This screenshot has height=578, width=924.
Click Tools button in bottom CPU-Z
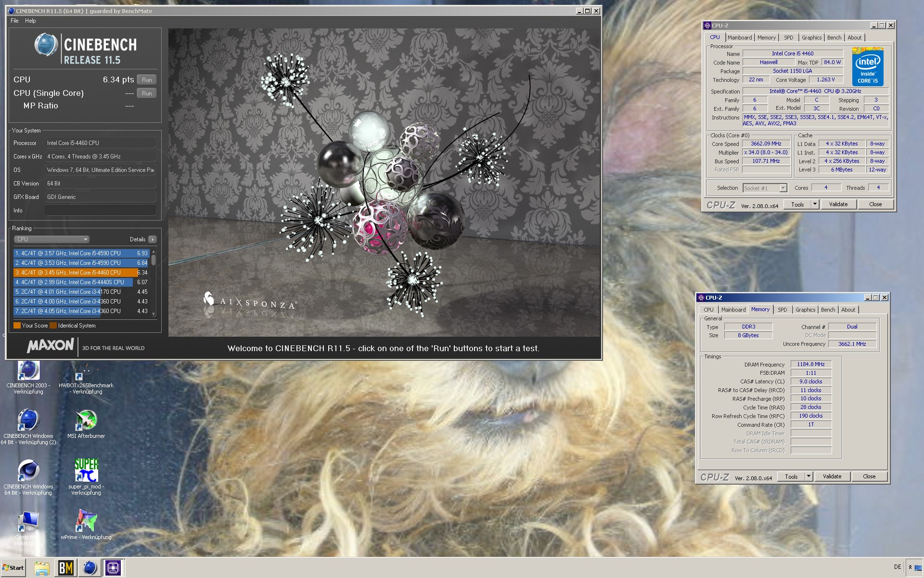click(791, 477)
